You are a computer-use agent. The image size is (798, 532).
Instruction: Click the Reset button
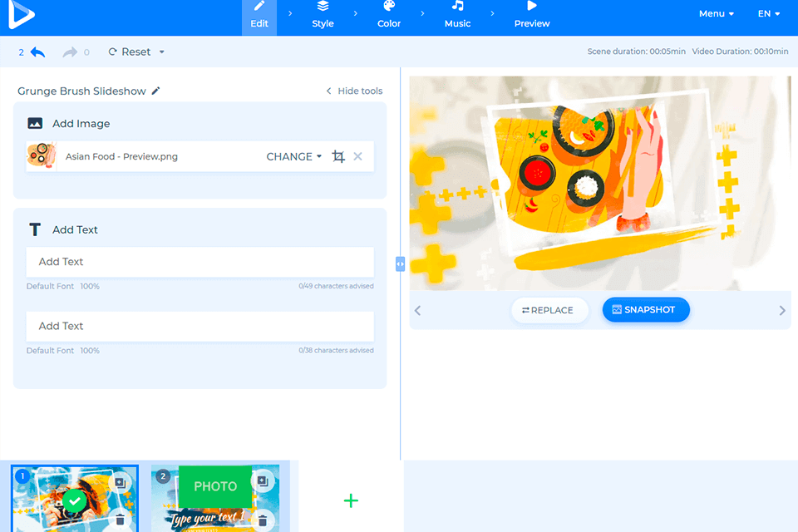(130, 52)
